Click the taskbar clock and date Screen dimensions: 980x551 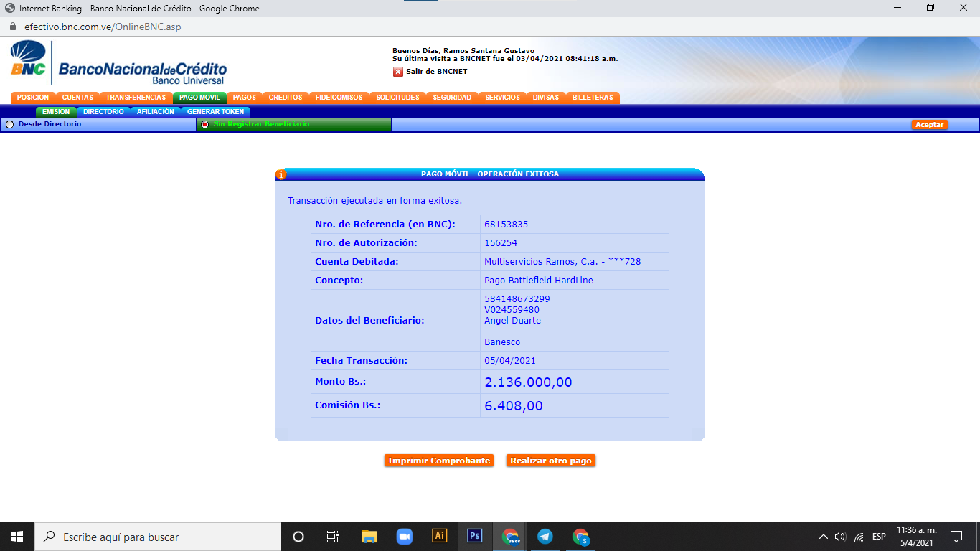tap(916, 537)
